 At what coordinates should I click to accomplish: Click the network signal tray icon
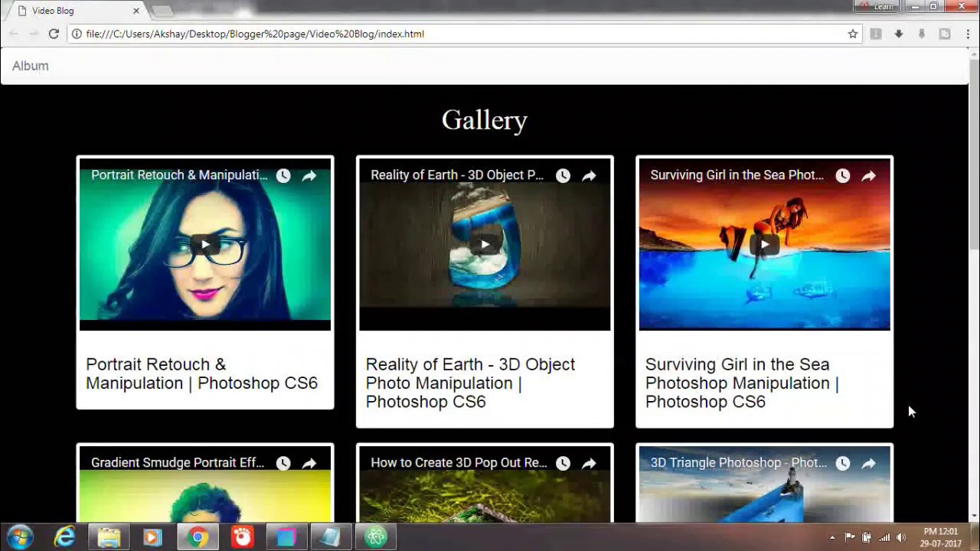pos(884,537)
